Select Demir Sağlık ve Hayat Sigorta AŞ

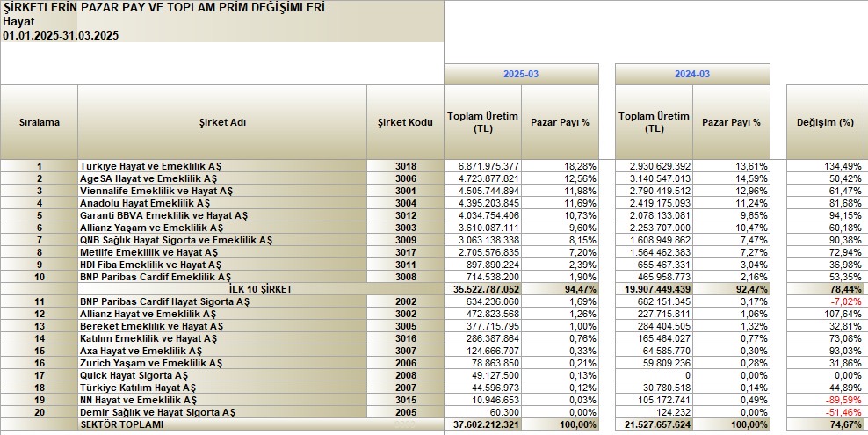point(222,412)
